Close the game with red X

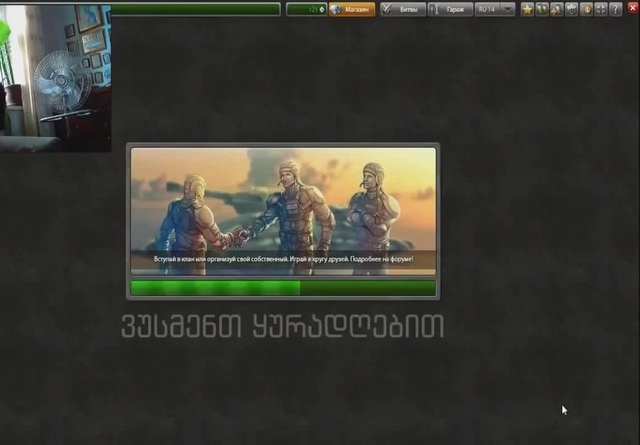[633, 8]
